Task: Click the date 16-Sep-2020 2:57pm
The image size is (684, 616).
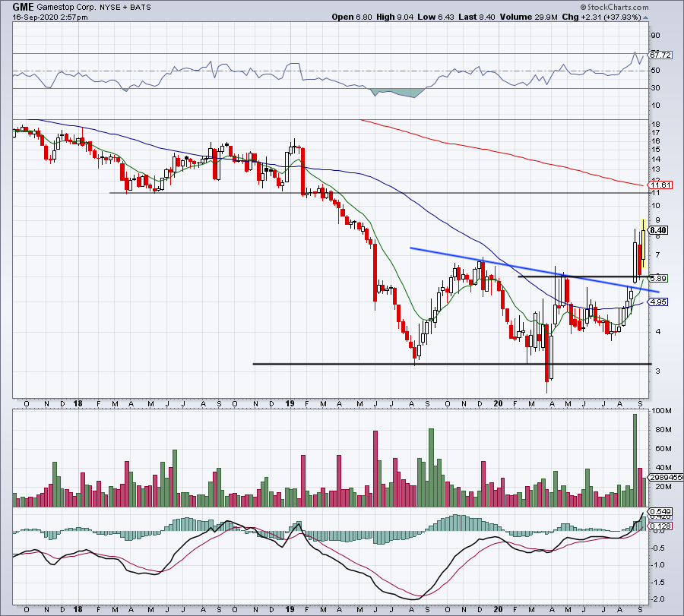Action: point(49,17)
